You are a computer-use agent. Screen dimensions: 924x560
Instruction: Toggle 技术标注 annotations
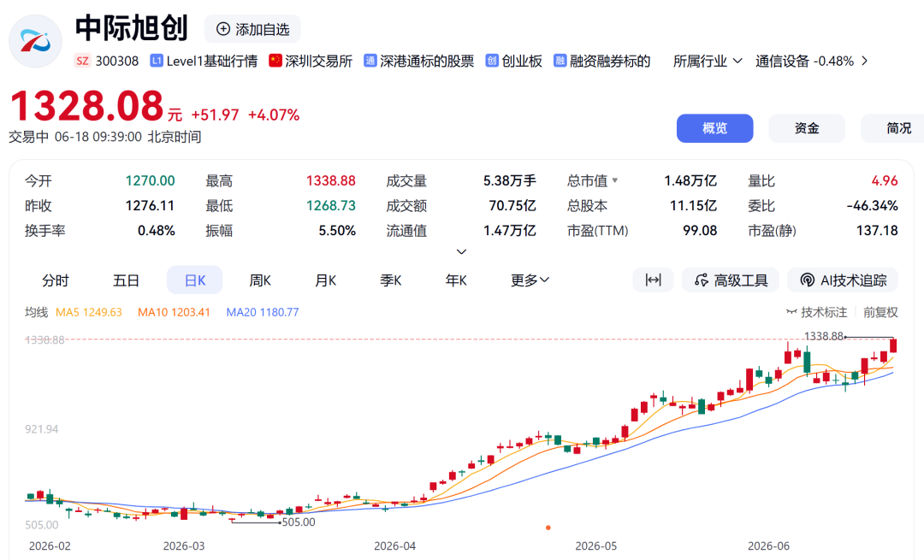[x=817, y=312]
